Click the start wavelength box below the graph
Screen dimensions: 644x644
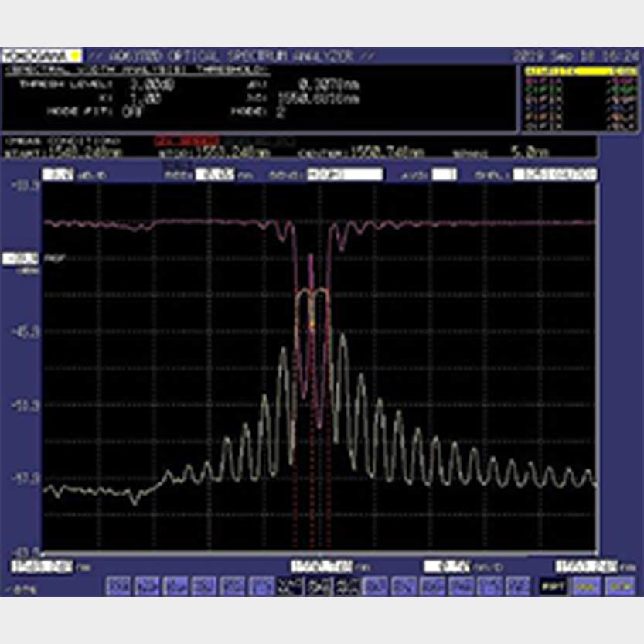43,566
